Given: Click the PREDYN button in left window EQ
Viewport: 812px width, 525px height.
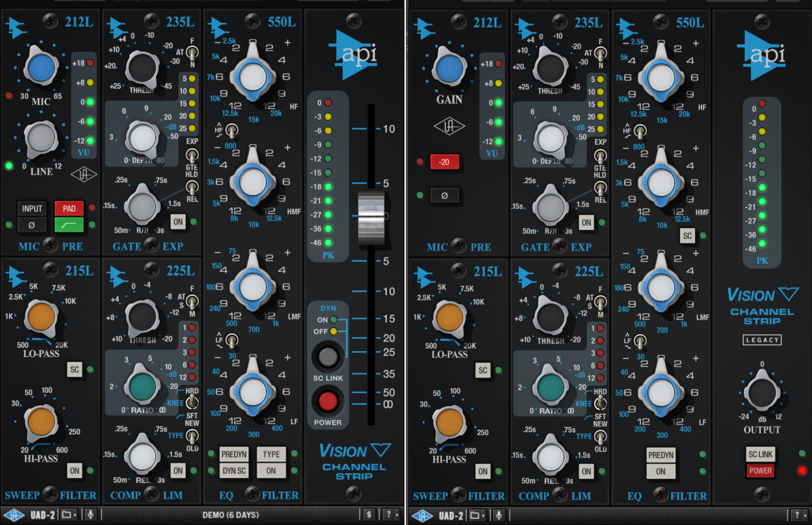Looking at the screenshot, I should tap(233, 454).
